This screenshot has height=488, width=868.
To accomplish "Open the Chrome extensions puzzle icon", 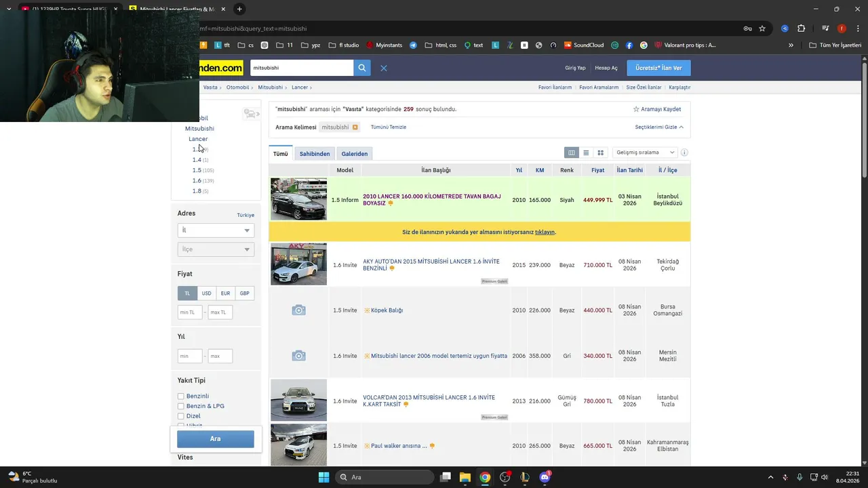I will coord(801,28).
